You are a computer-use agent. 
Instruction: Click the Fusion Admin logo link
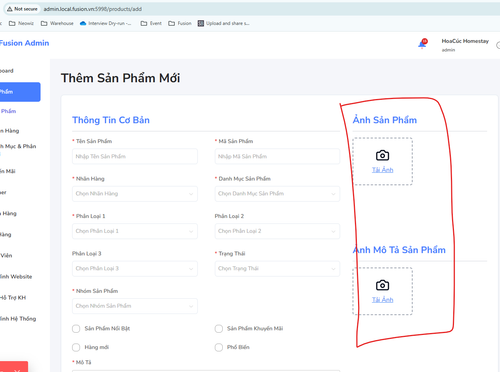coord(24,43)
